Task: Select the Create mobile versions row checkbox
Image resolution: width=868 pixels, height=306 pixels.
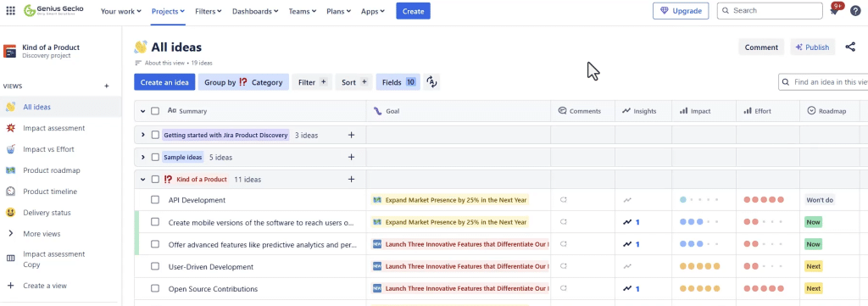Action: [x=156, y=222]
